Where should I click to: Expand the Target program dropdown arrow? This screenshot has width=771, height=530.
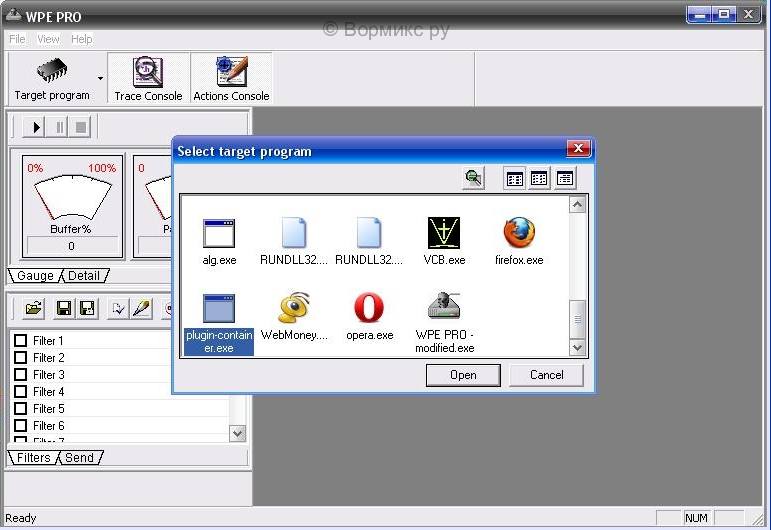click(x=100, y=77)
